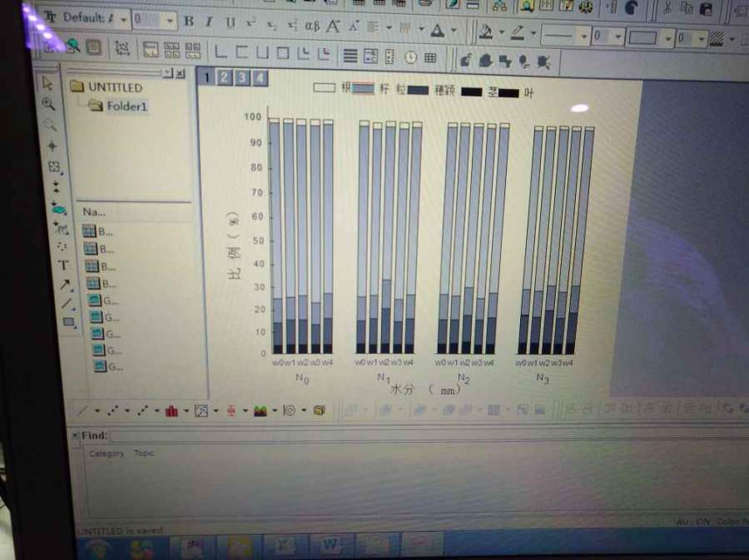Click the Category column header

(x=106, y=453)
